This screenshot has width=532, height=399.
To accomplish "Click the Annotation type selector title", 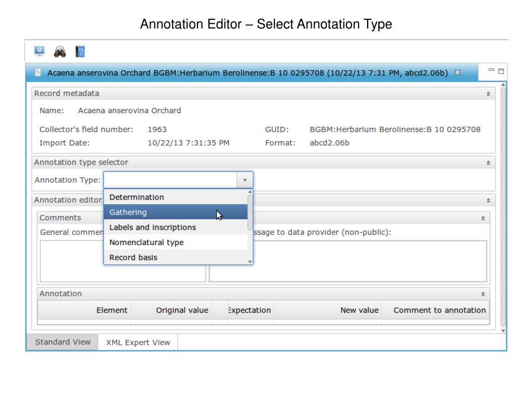I will [81, 162].
